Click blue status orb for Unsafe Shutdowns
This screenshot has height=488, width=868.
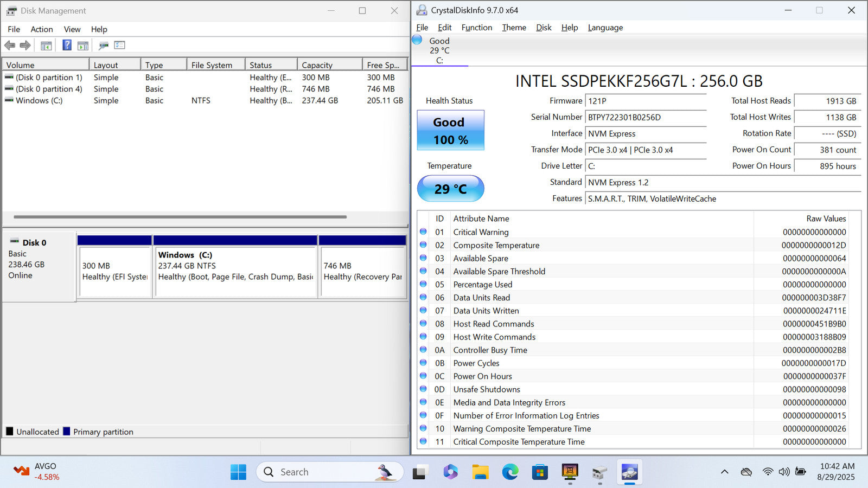[423, 389]
